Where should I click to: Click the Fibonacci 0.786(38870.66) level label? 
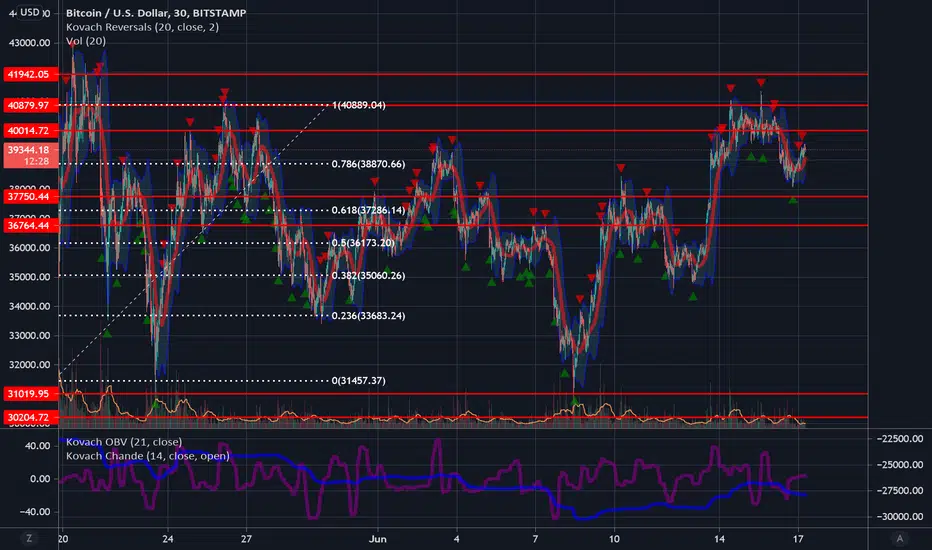[x=369, y=164]
